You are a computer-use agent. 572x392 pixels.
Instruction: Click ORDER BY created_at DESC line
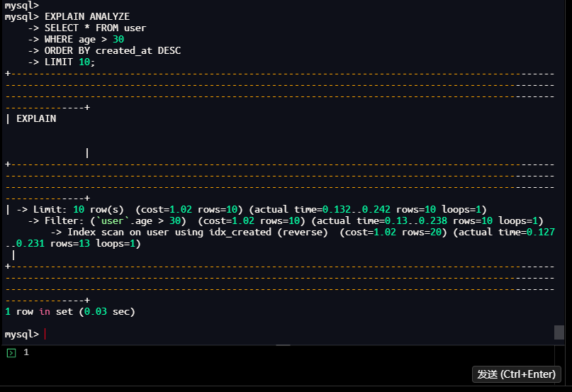coord(104,51)
